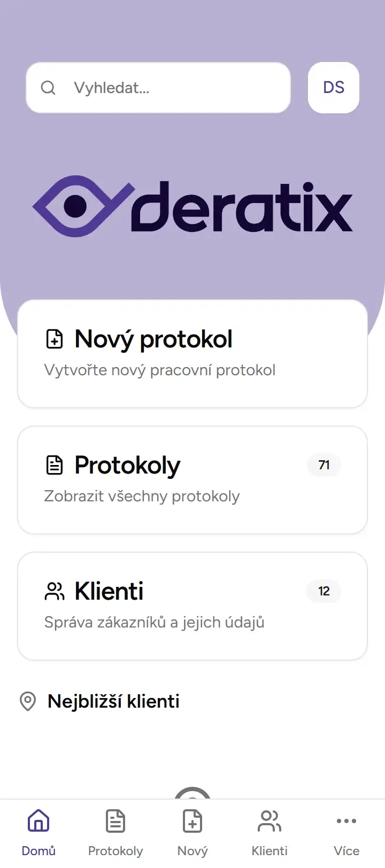Type in the Vyhledat search field
The width and height of the screenshot is (385, 868).
coord(171,88)
